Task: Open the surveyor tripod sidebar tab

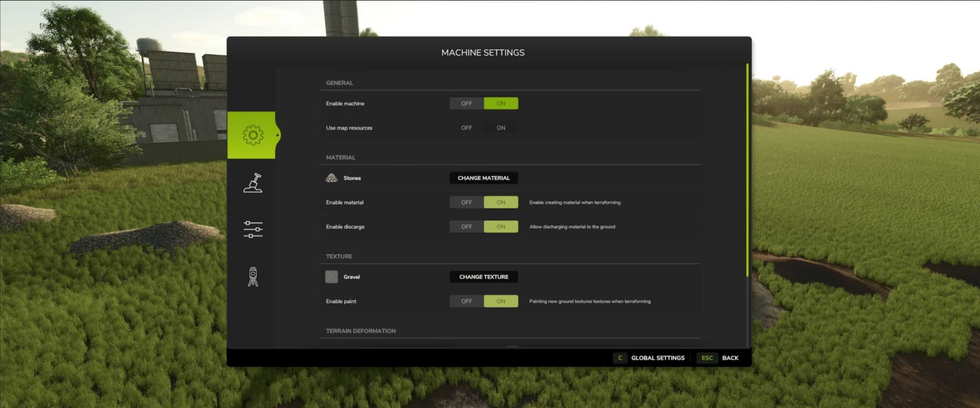Action: (253, 276)
